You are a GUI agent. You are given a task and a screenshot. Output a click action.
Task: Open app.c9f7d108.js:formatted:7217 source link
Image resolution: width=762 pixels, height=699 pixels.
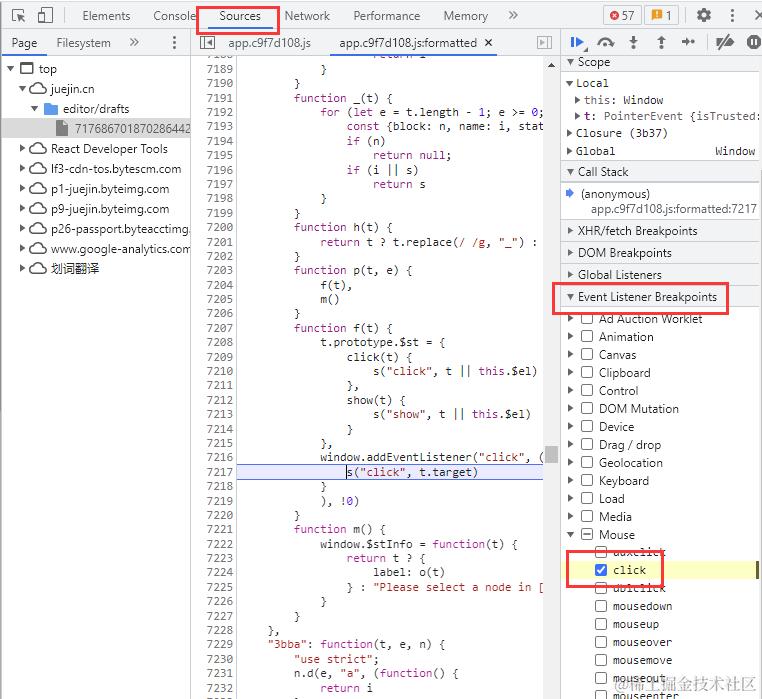674,209
